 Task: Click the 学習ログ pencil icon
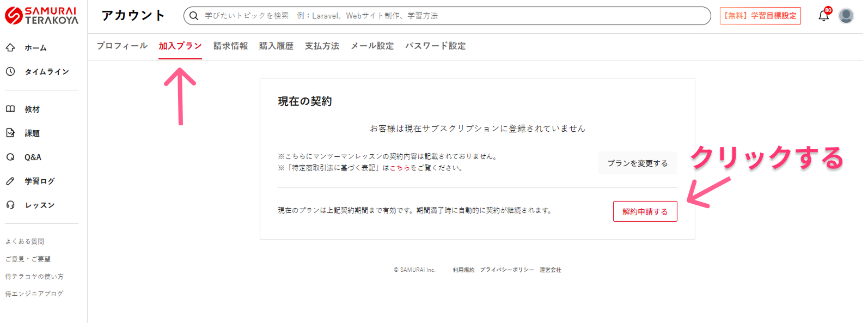tap(10, 181)
